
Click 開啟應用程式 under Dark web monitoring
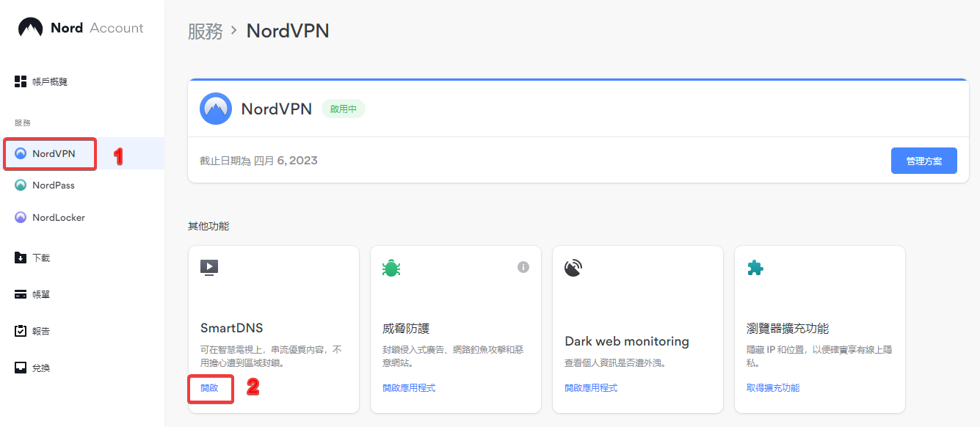(591, 387)
